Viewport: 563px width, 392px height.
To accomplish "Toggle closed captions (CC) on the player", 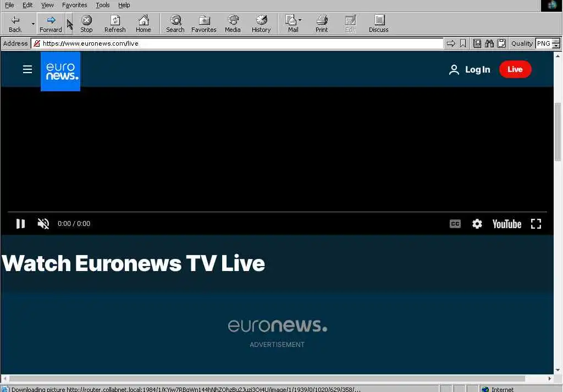I will click(x=455, y=224).
